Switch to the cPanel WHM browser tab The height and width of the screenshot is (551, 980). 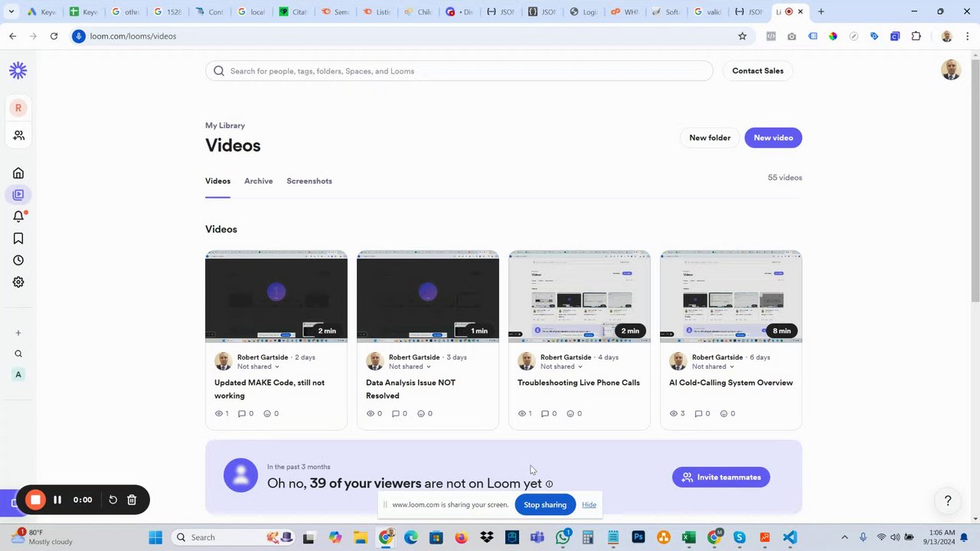click(x=624, y=11)
